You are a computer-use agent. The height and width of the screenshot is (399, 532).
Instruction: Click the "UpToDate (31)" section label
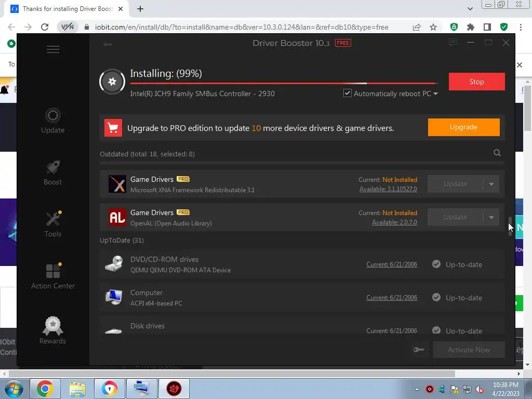[x=122, y=240]
